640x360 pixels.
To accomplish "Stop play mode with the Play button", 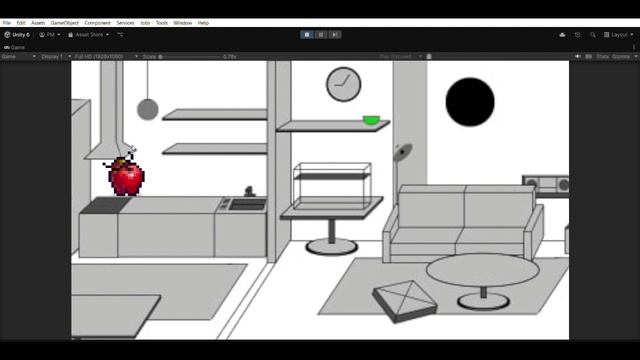I will pos(307,35).
